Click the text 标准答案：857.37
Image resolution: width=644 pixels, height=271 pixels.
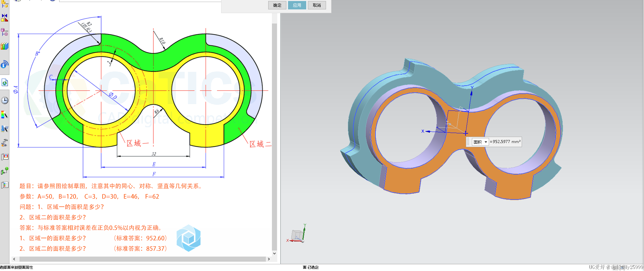(x=140, y=249)
